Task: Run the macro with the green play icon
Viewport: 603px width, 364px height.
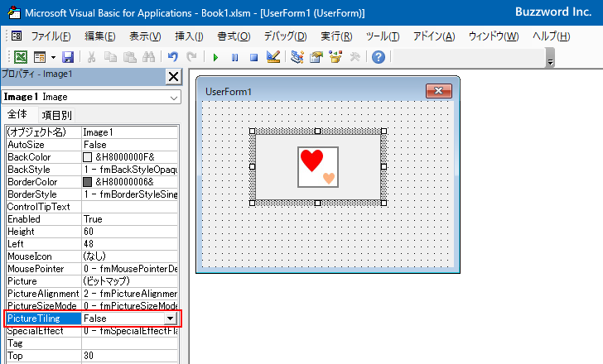Action: point(215,58)
